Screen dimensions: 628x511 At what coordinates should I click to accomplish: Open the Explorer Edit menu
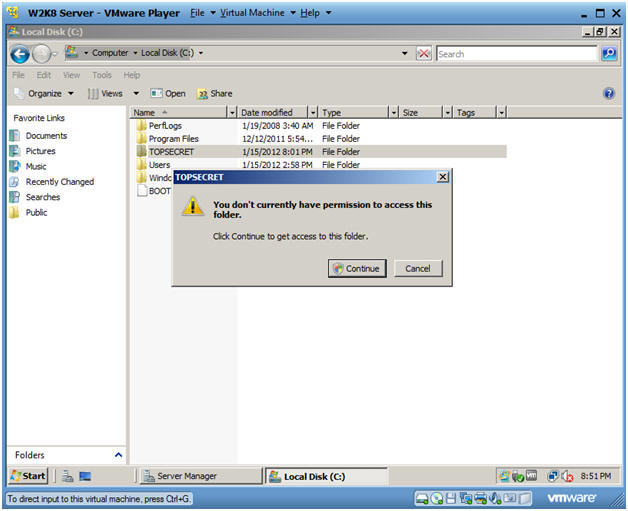coord(44,75)
